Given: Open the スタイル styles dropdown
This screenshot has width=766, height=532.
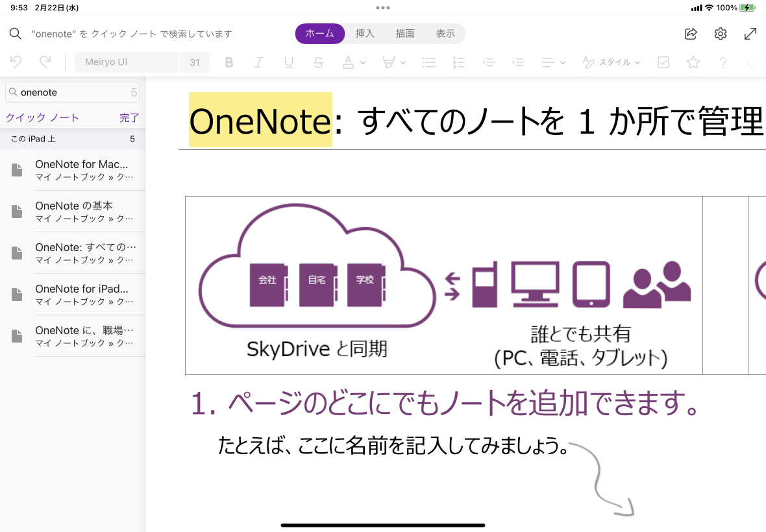Looking at the screenshot, I should (611, 62).
